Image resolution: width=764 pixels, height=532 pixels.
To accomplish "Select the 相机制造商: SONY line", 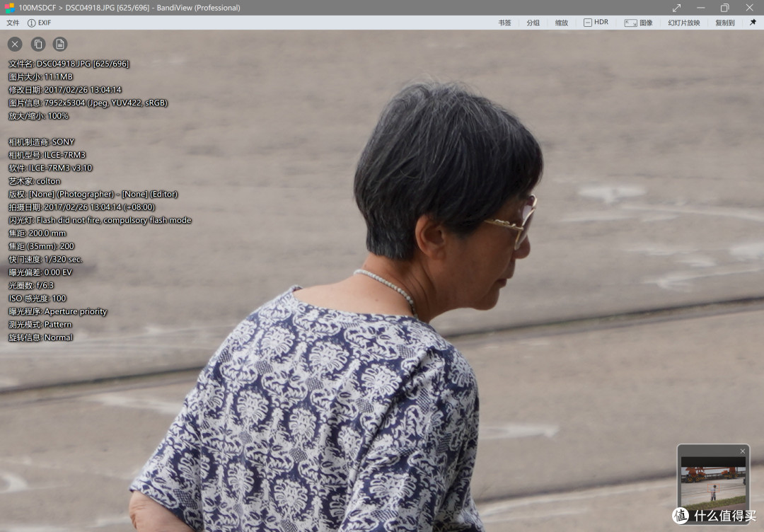I will (x=42, y=141).
